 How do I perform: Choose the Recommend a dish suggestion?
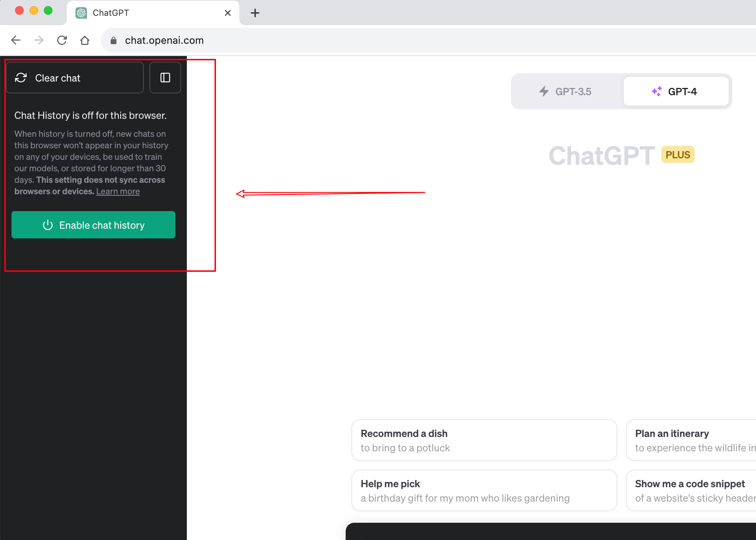click(x=484, y=440)
